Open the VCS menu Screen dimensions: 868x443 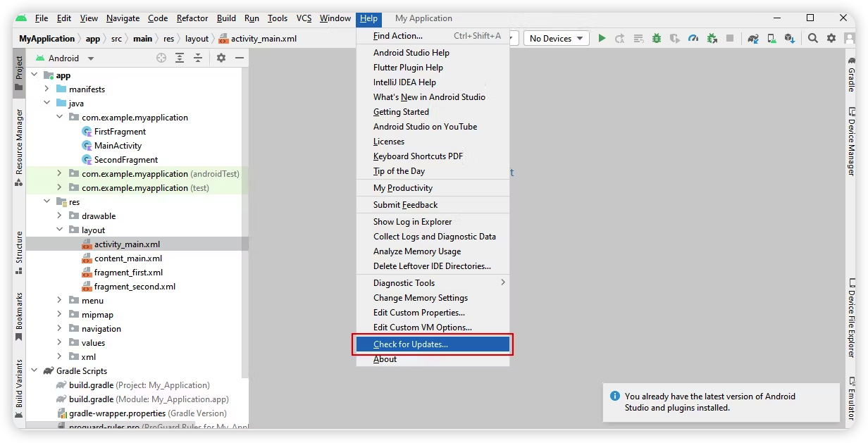[304, 18]
